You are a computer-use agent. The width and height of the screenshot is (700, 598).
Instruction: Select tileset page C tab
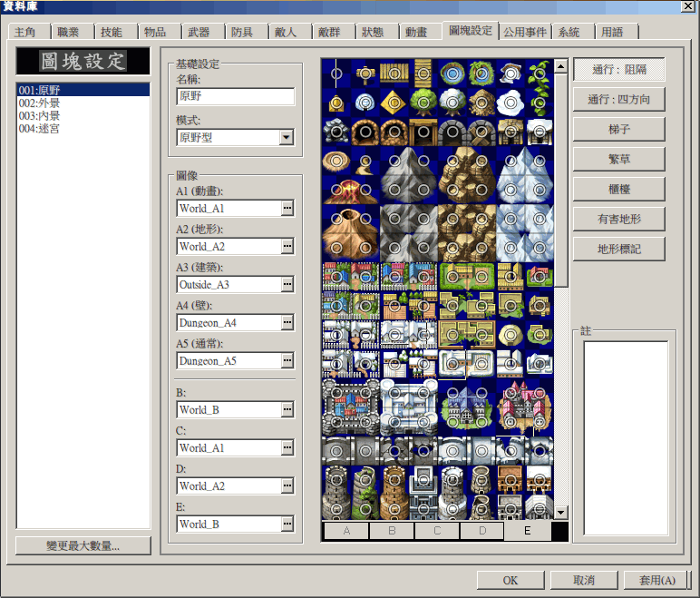click(x=437, y=531)
